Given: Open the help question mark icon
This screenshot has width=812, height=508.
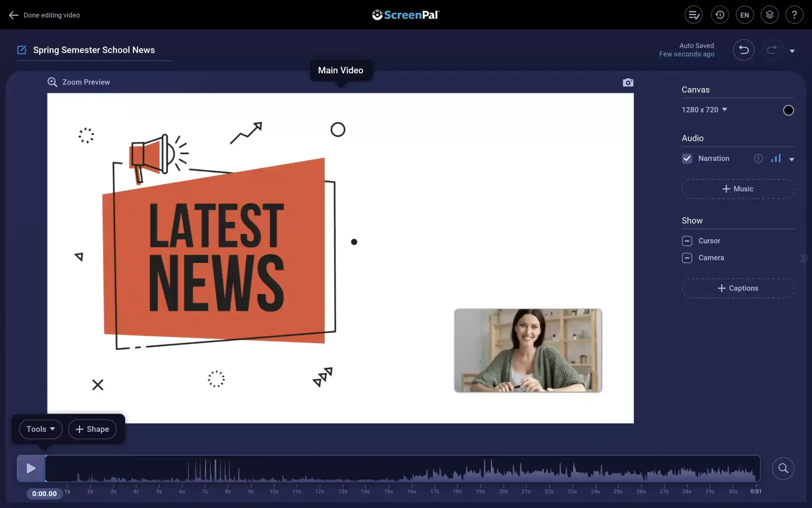Looking at the screenshot, I should [794, 15].
